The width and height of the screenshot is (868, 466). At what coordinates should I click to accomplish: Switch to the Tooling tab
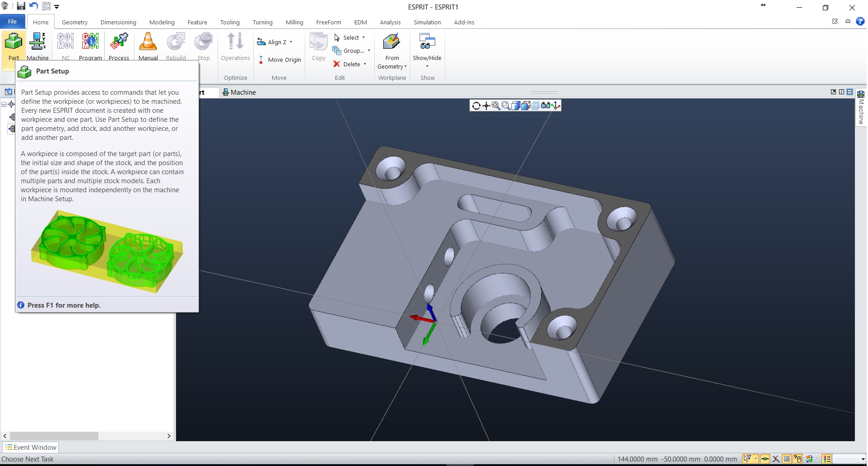pyautogui.click(x=230, y=22)
